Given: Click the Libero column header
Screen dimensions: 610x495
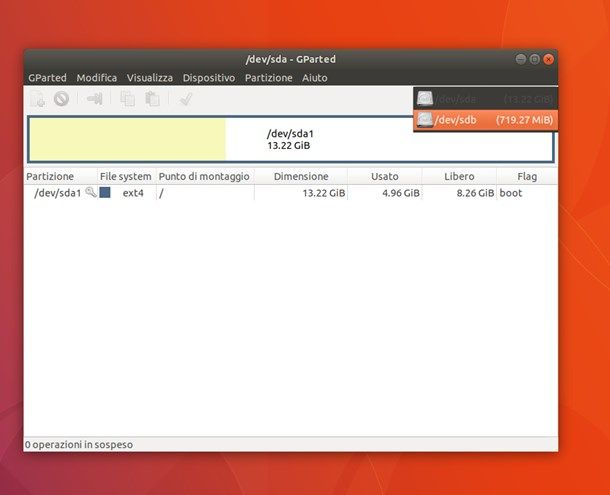Looking at the screenshot, I should 459,176.
